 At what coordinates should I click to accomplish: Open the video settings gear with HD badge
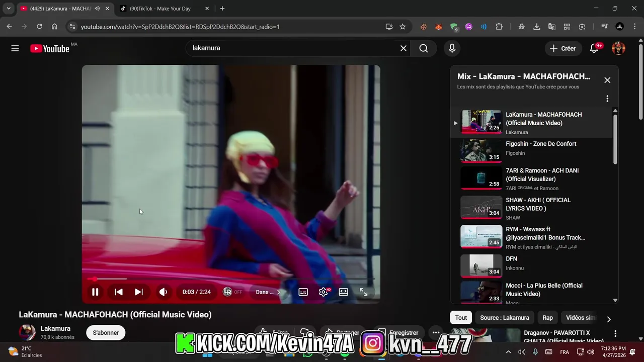(x=324, y=292)
